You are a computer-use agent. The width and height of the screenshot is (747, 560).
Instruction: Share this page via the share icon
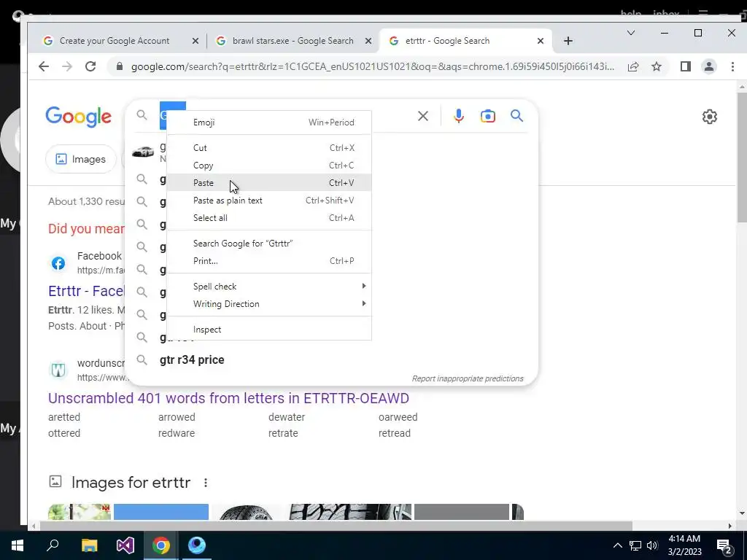(x=633, y=66)
